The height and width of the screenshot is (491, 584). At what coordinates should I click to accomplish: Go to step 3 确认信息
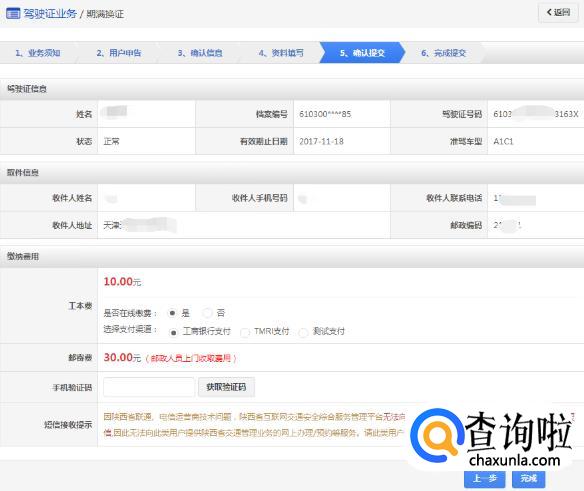(200, 53)
